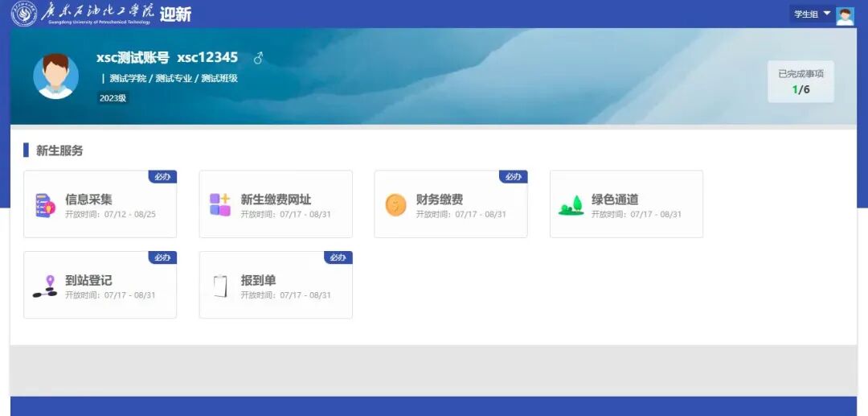Screen dimensions: 868x416
Task: Click the 新生缴费网址 purple grid icon
Action: pyautogui.click(x=219, y=204)
